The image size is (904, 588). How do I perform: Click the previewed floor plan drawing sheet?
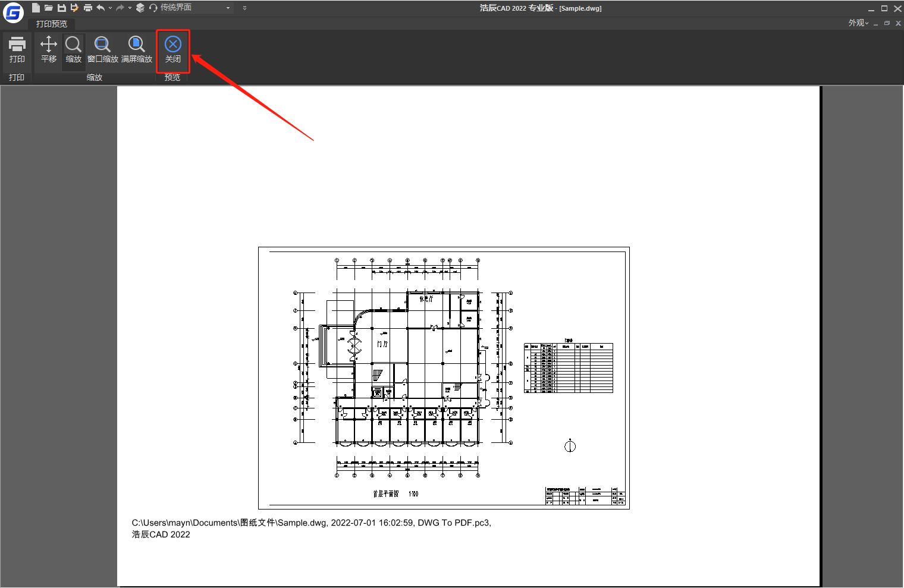coord(444,378)
